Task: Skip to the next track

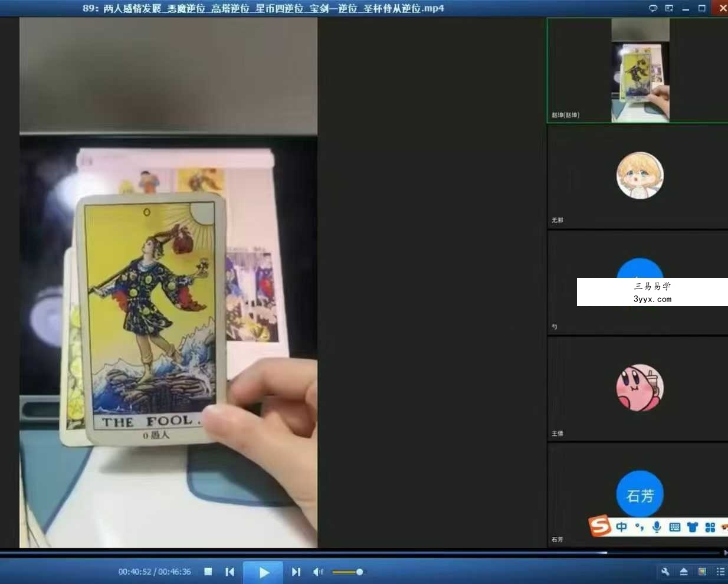Action: tap(296, 572)
